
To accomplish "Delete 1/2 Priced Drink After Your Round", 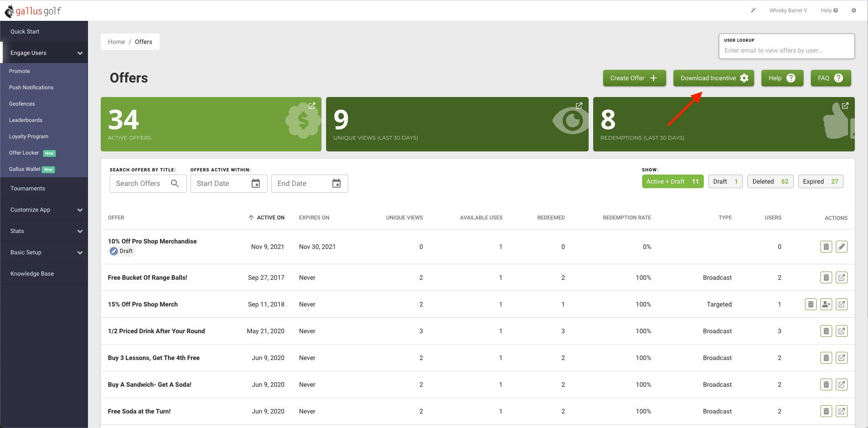I will pyautogui.click(x=826, y=331).
